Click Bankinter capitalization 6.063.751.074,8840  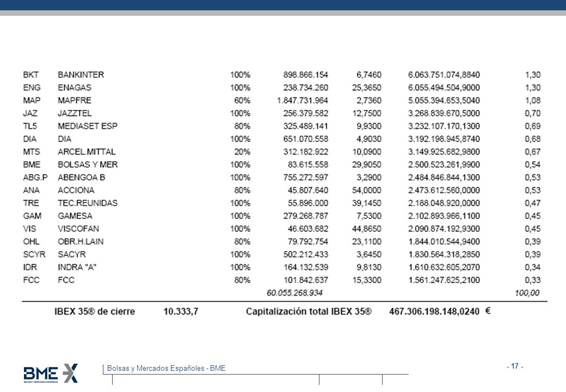pos(444,75)
